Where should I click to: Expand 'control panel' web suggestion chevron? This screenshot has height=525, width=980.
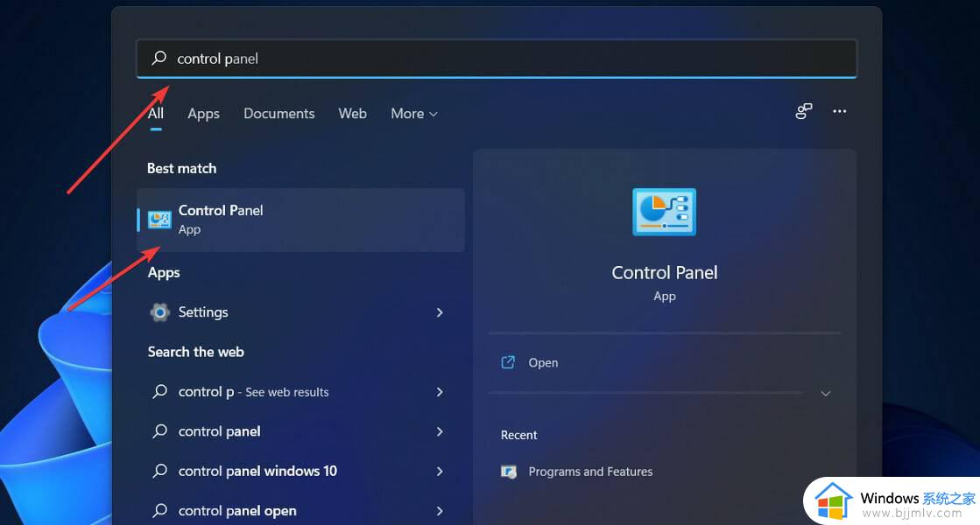(x=440, y=431)
